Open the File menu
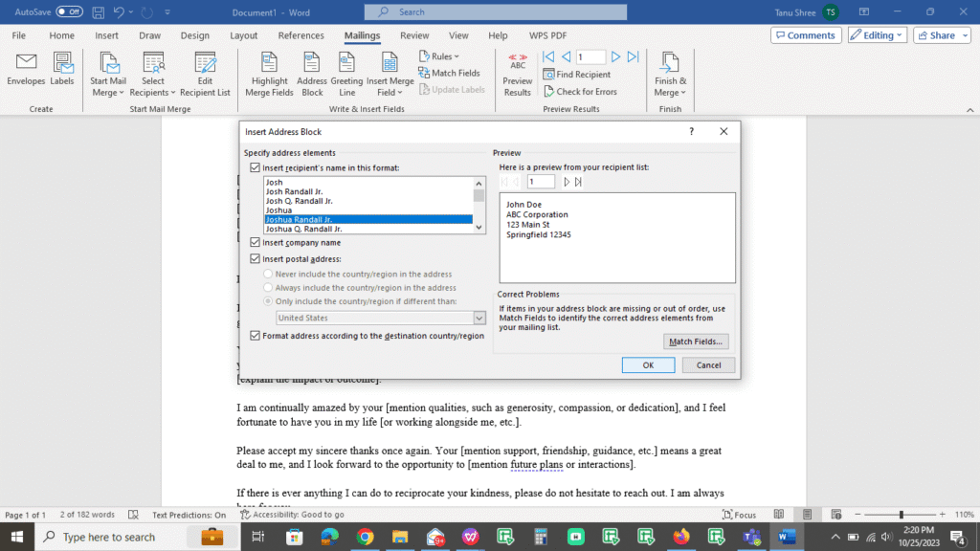980x551 pixels. (x=19, y=35)
